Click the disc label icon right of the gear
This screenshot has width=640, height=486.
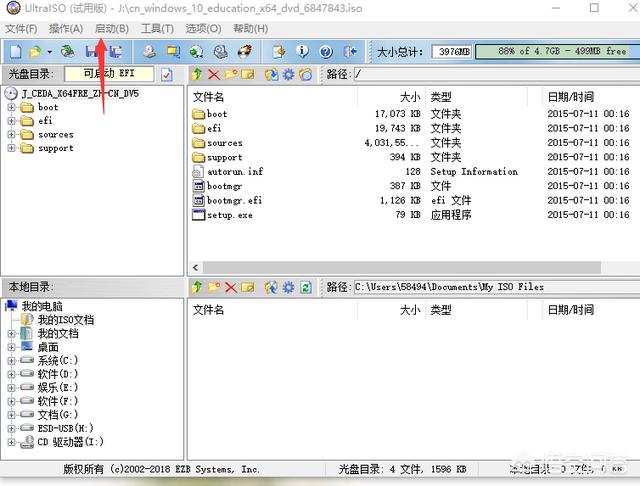[305, 75]
